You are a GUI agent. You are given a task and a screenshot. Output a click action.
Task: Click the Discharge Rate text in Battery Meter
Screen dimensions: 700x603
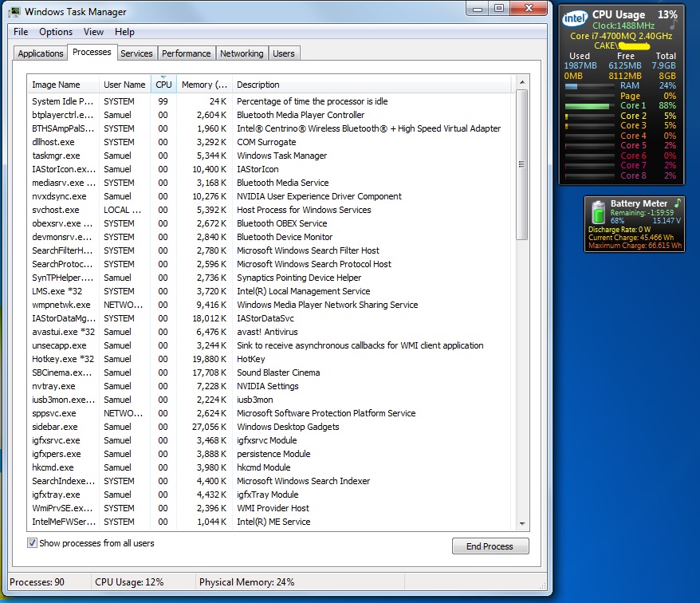(x=619, y=230)
